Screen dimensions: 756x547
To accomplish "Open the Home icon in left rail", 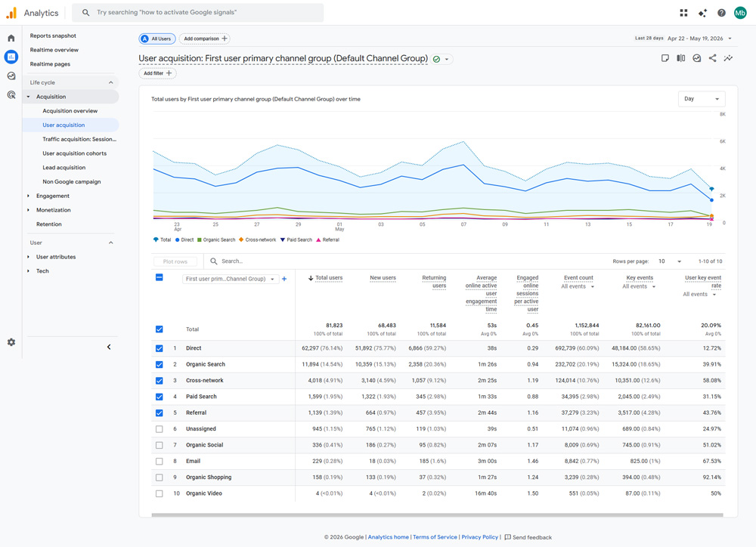I will click(x=11, y=38).
